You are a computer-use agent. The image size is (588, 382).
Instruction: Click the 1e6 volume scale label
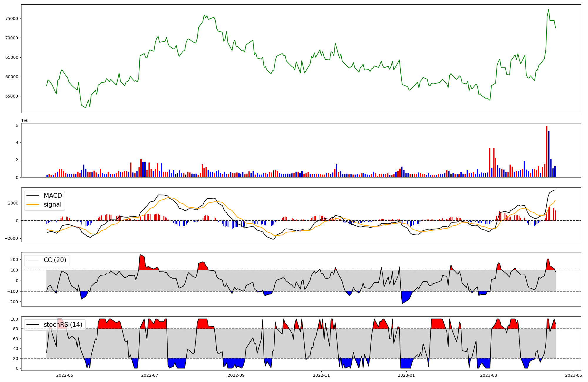tap(25, 121)
